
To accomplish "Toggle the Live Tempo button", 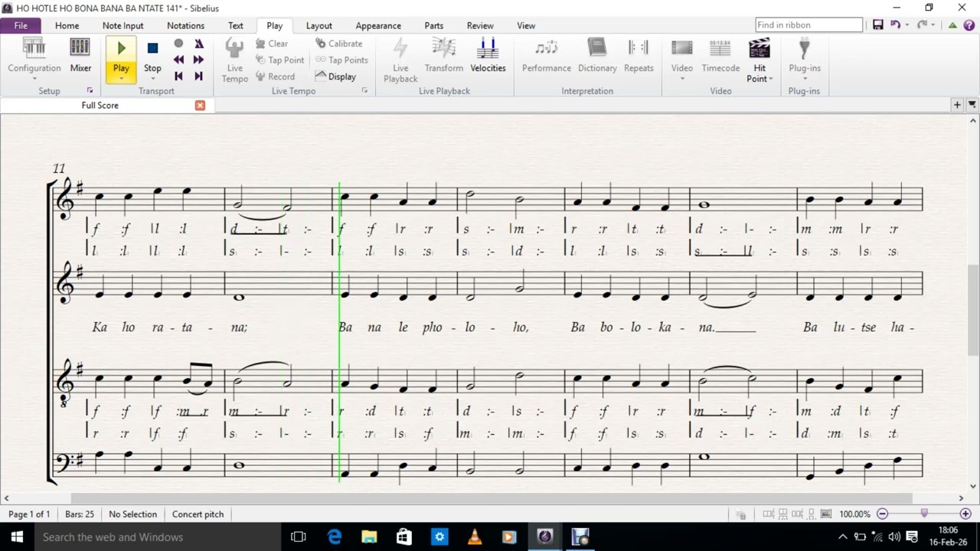I will [x=234, y=60].
